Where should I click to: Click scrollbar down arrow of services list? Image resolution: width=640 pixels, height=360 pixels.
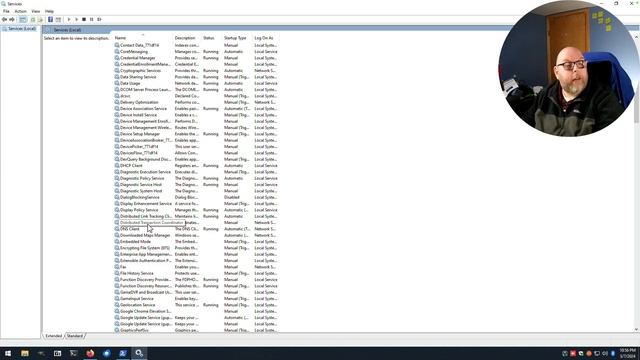coord(636,329)
